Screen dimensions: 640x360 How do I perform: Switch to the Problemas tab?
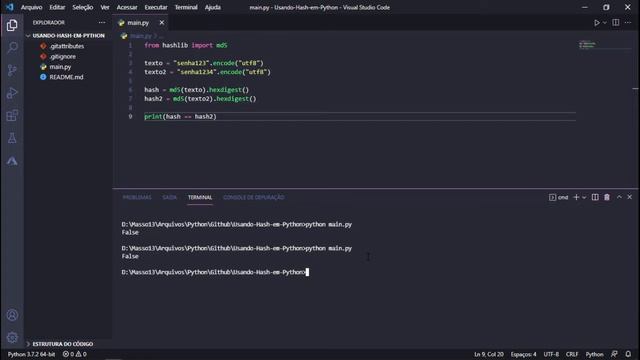[137, 197]
